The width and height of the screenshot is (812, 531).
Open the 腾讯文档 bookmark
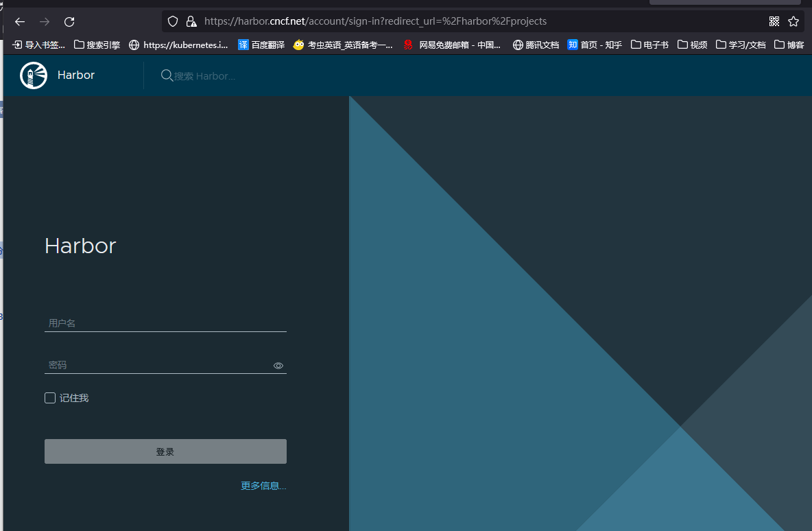[x=536, y=45]
